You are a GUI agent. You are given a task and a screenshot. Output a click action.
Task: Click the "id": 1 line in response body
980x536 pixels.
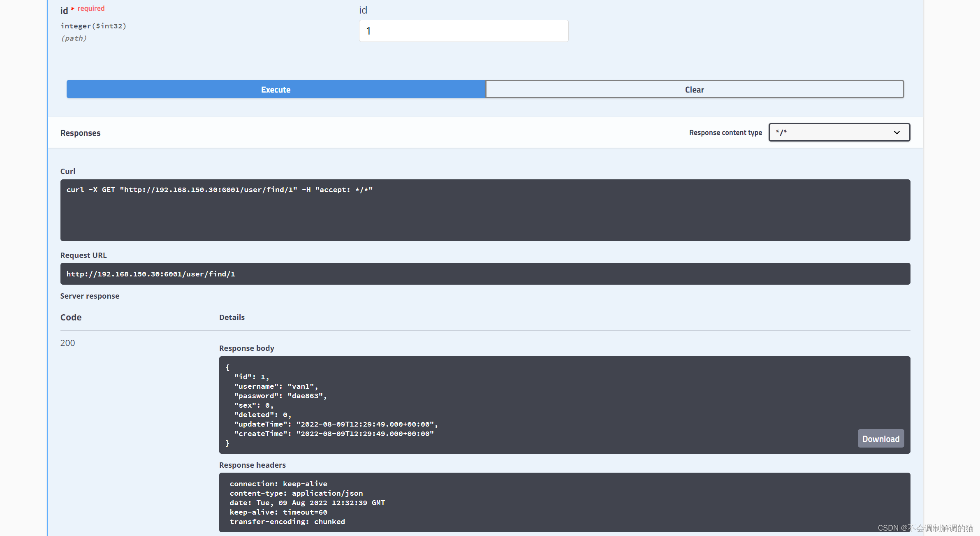click(x=252, y=377)
